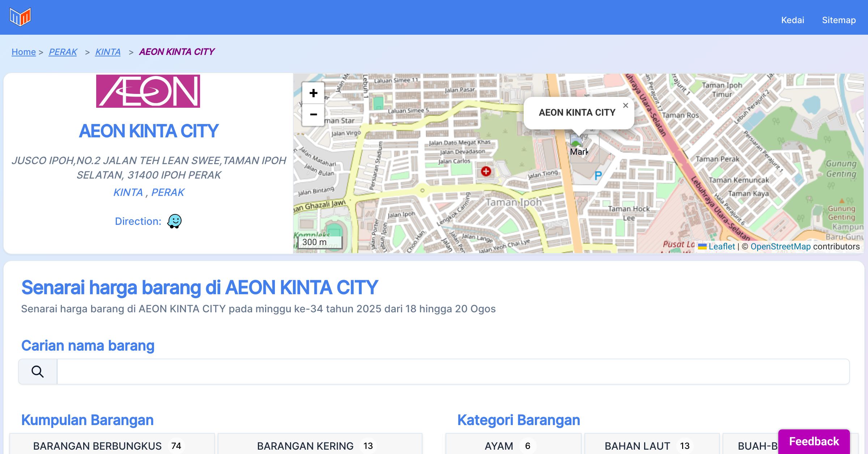This screenshot has width=868, height=454.
Task: Go to Home breadcrumb link
Action: 24,52
